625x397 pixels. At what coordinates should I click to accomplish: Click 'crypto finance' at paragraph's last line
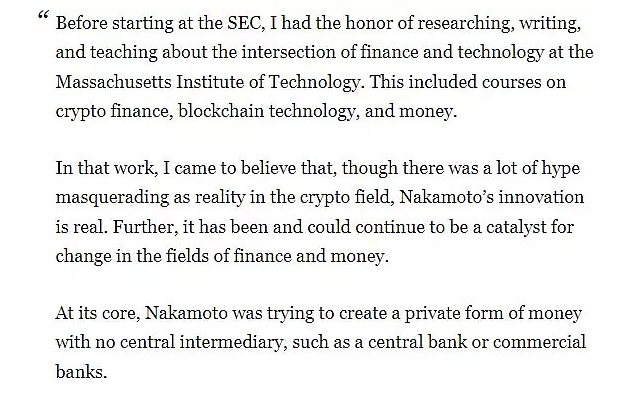(114, 112)
